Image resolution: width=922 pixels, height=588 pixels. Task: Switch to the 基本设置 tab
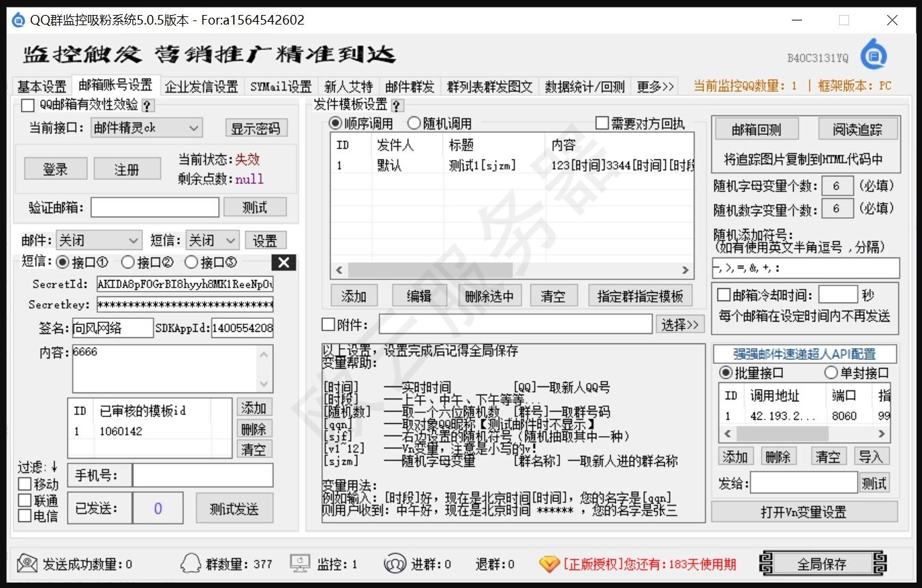[42, 87]
